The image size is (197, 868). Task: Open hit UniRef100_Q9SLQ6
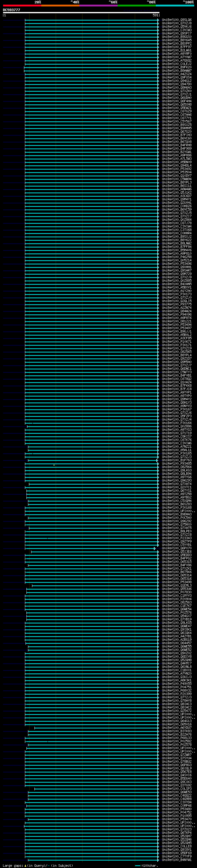click(177, 20)
